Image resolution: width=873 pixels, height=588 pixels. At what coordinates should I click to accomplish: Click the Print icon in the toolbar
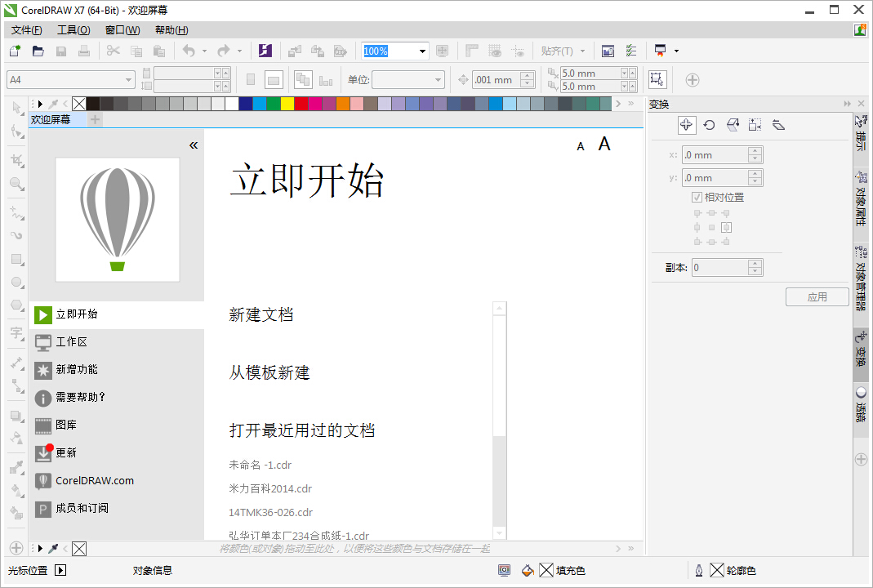pyautogui.click(x=84, y=51)
